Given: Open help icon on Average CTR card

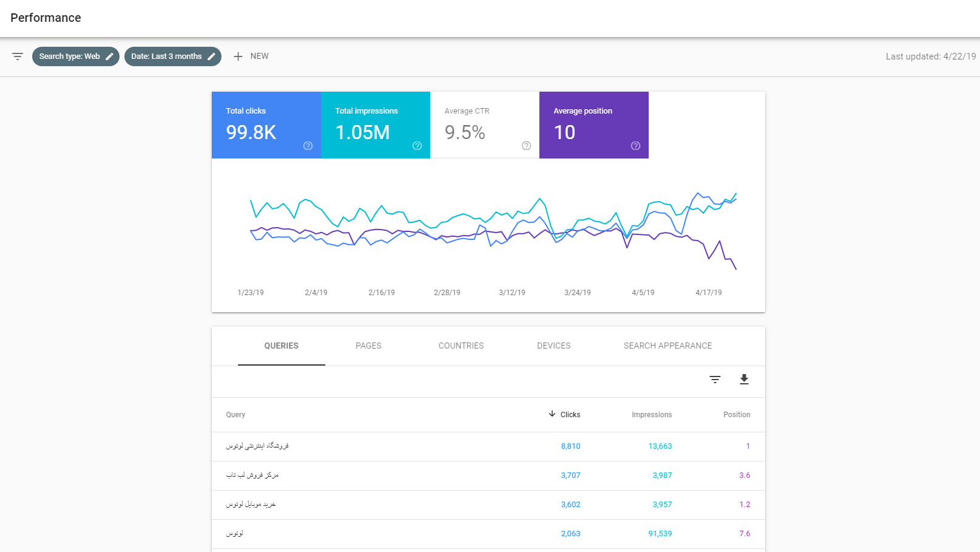Looking at the screenshot, I should click(526, 146).
